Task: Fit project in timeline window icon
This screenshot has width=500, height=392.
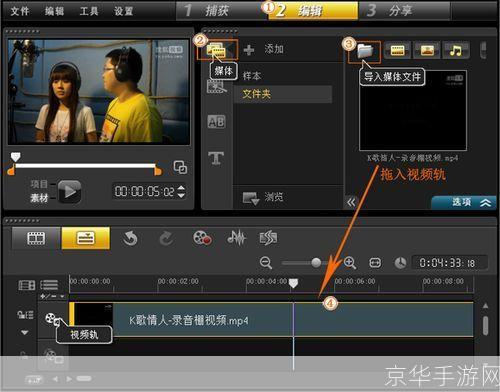Action: click(x=375, y=263)
